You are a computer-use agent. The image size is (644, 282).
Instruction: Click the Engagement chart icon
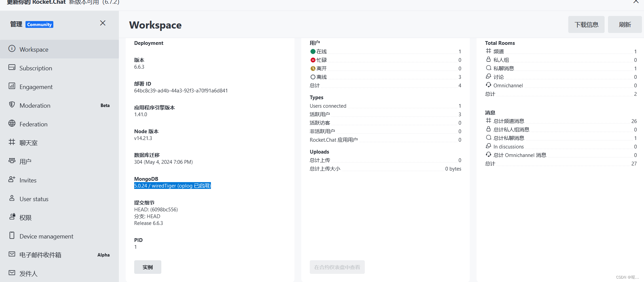tap(12, 86)
